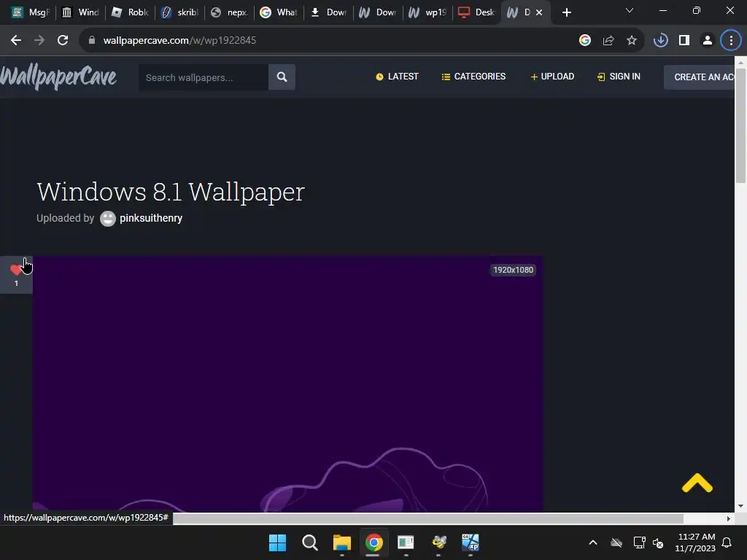Open notification bell in taskbar
Screen dimensions: 747x560
[727, 542]
